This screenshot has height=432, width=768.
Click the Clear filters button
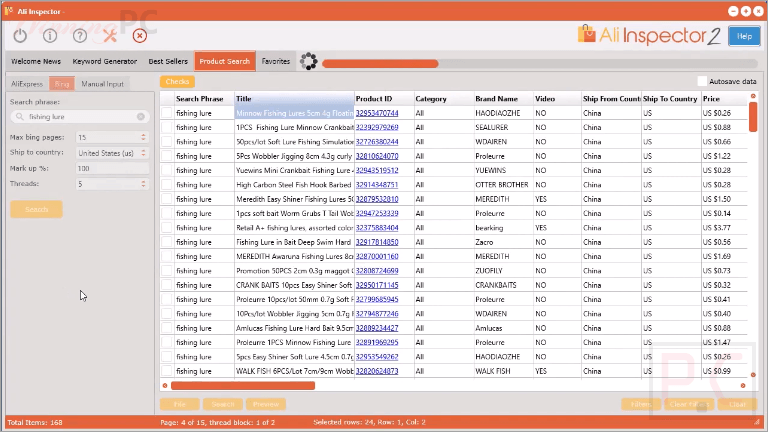click(x=689, y=404)
